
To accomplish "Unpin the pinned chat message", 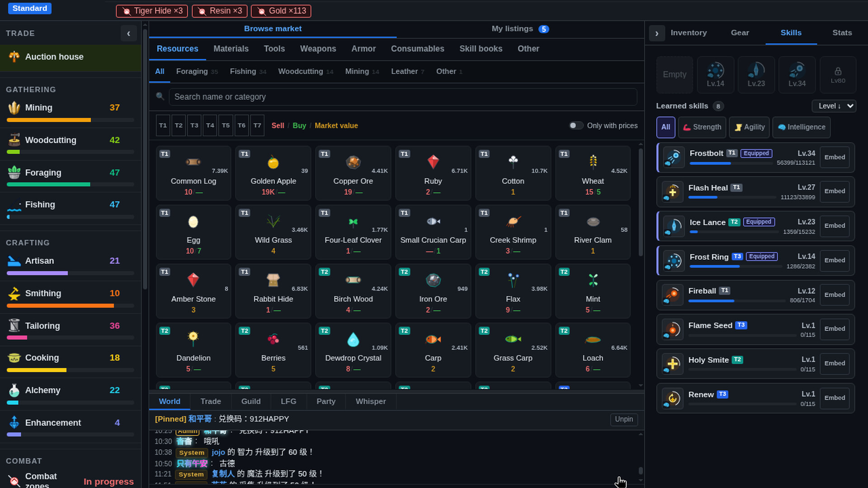I will [624, 419].
